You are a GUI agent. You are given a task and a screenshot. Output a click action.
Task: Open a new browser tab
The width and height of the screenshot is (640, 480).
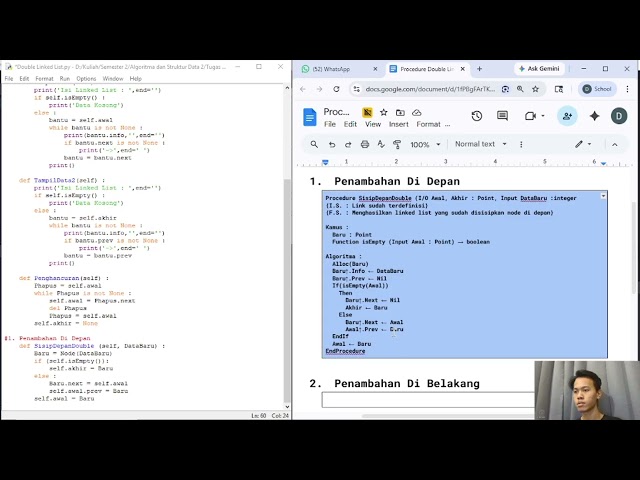point(480,69)
